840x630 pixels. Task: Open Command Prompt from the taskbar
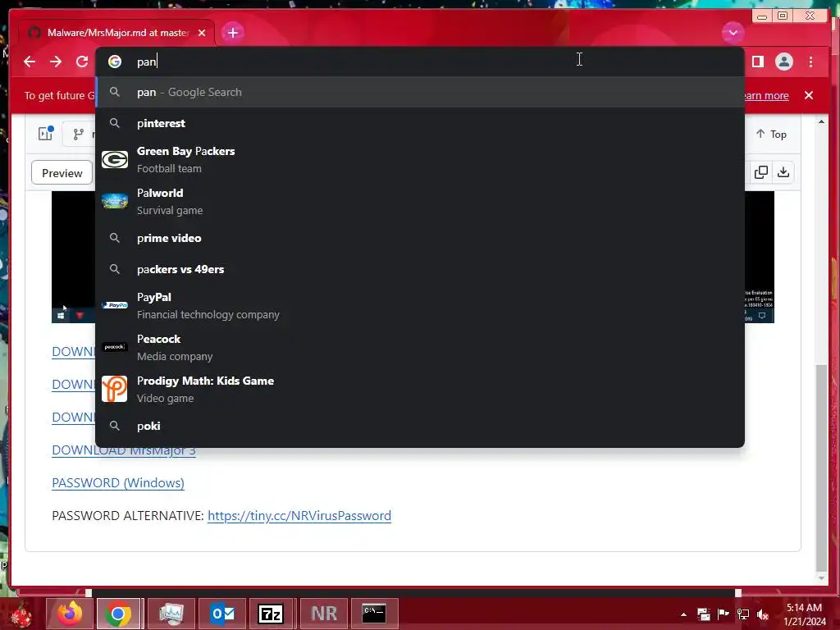point(374,614)
